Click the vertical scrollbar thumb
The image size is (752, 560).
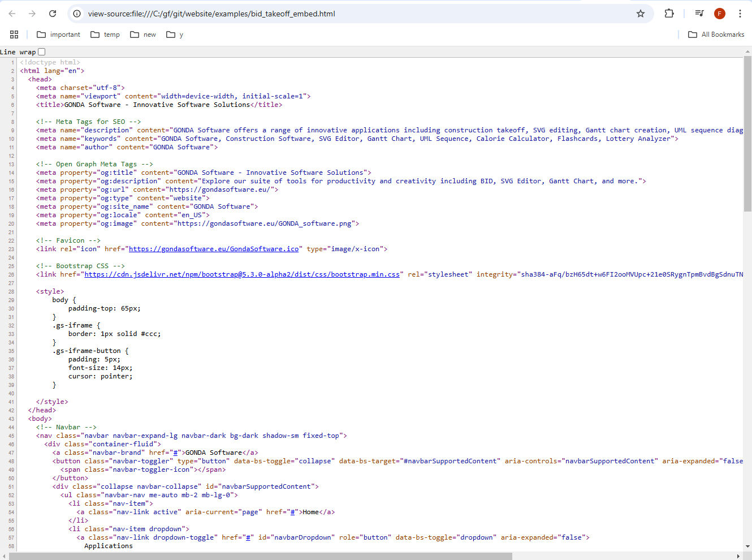pos(747,134)
